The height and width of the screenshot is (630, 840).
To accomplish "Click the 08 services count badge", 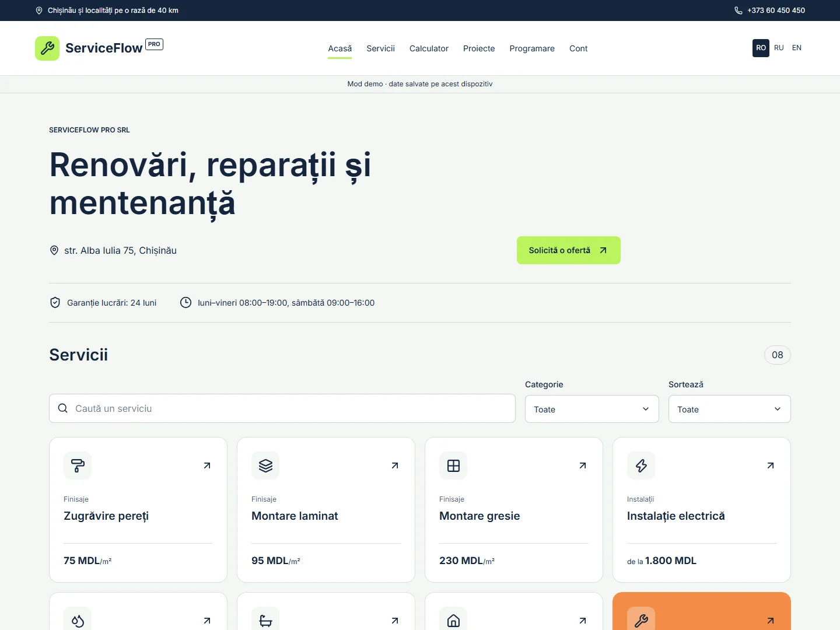I will (x=778, y=355).
